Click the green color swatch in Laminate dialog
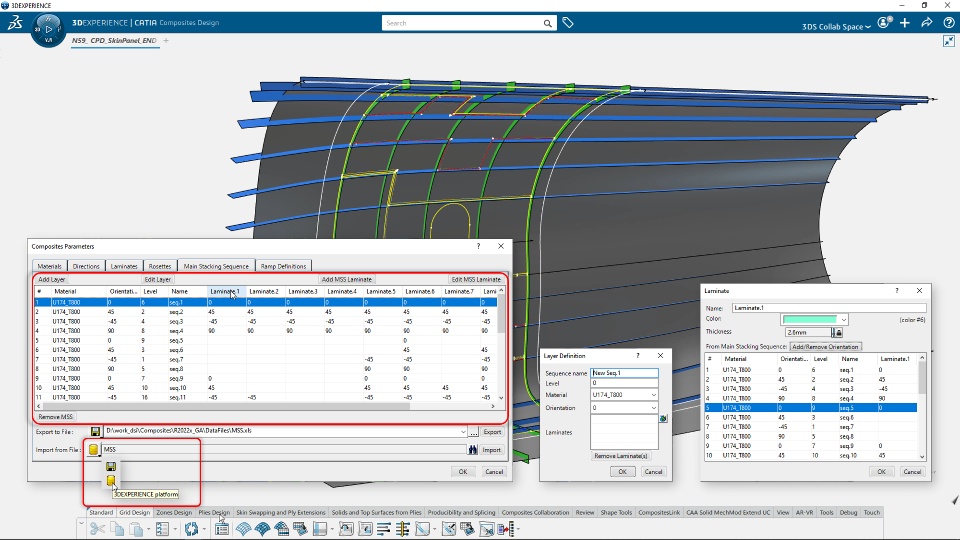Viewport: 960px width, 540px height. [x=809, y=320]
